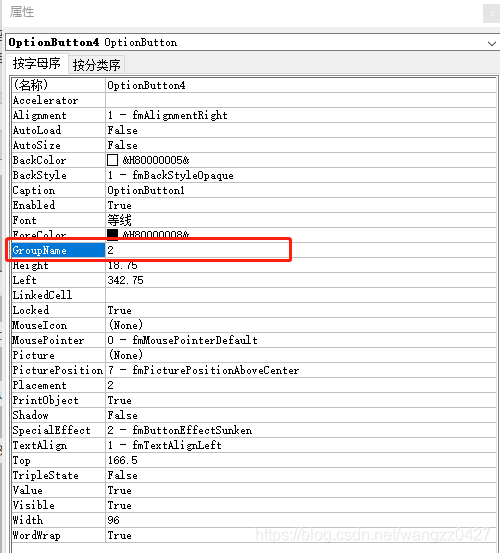
Task: Select the PicturePosition property name
Action: point(57,370)
